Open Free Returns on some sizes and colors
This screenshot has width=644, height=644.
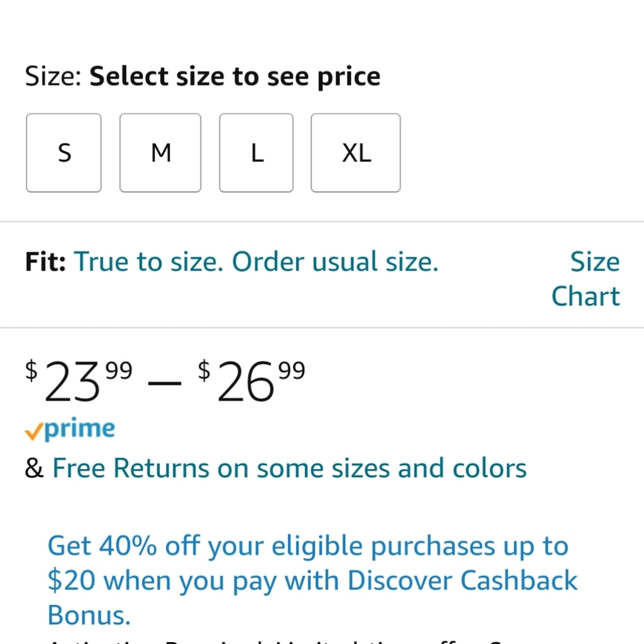click(x=290, y=468)
